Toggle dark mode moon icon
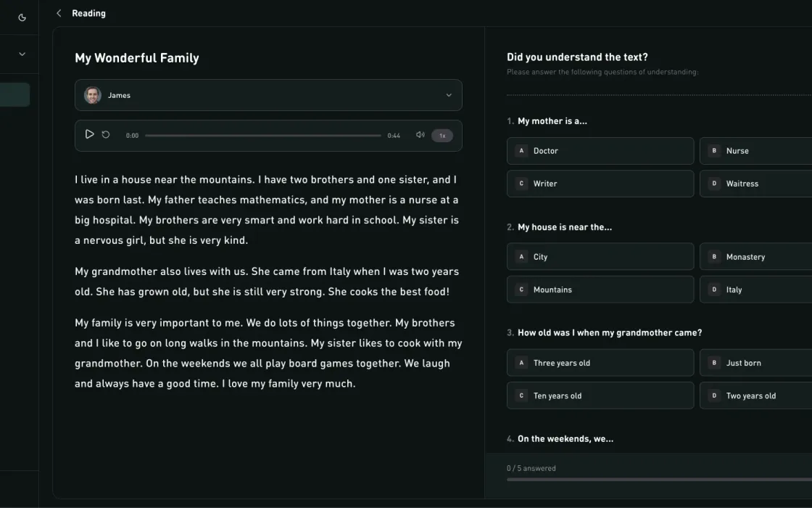812x508 pixels. click(22, 17)
